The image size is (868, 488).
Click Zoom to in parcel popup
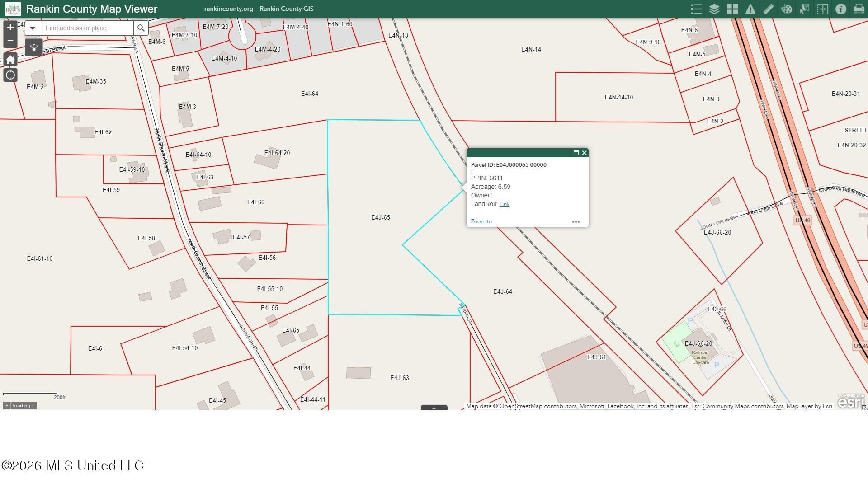click(x=481, y=221)
